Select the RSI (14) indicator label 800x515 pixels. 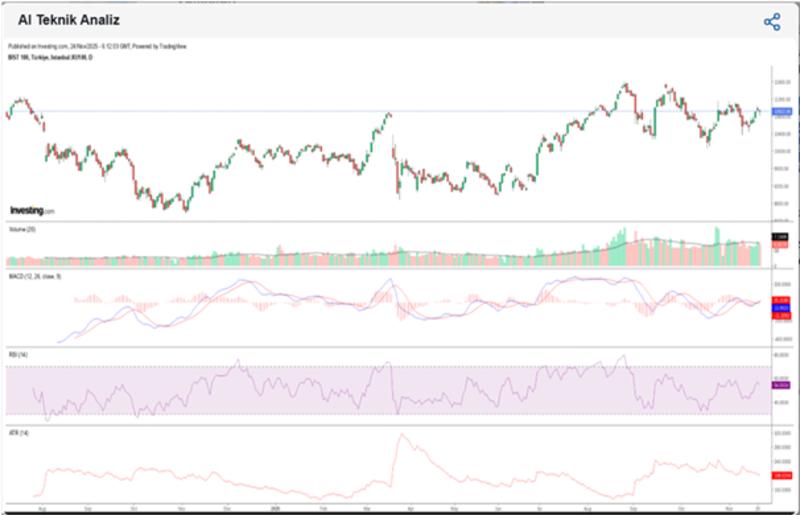tap(17, 355)
